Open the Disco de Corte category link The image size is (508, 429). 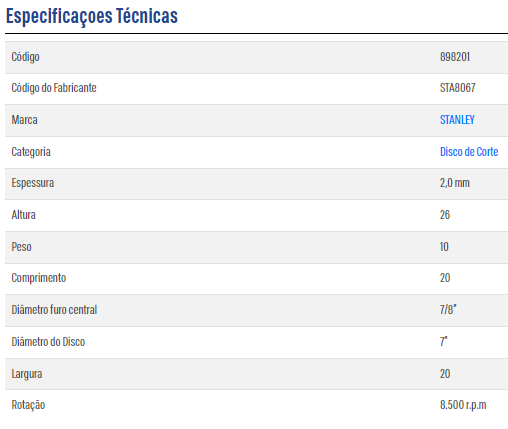click(x=469, y=152)
